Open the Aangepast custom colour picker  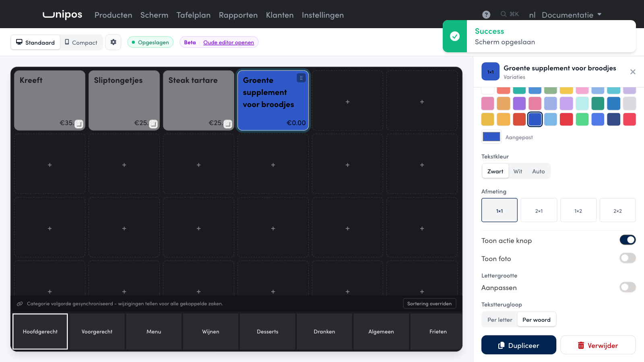tap(491, 137)
